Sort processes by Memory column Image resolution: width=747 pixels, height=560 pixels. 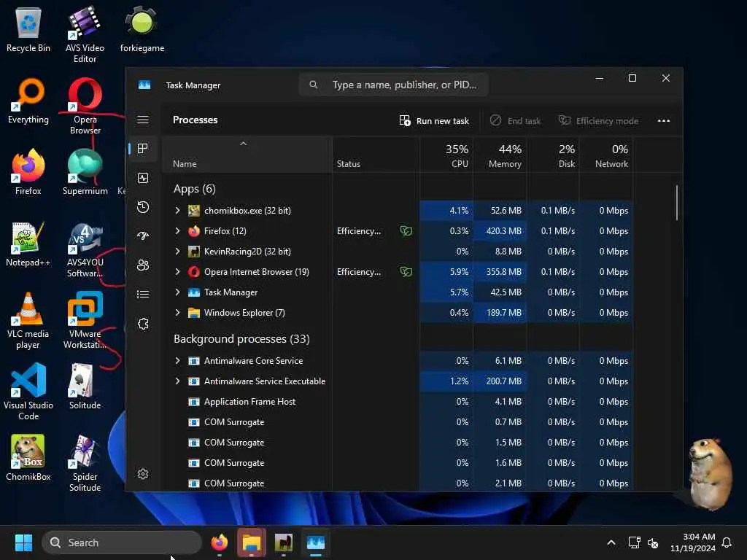500,155
